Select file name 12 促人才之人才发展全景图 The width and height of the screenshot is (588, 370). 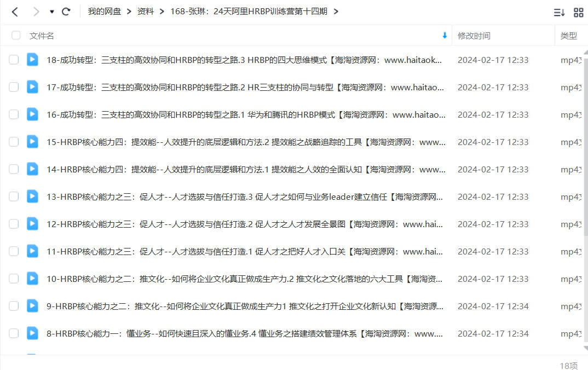point(245,224)
